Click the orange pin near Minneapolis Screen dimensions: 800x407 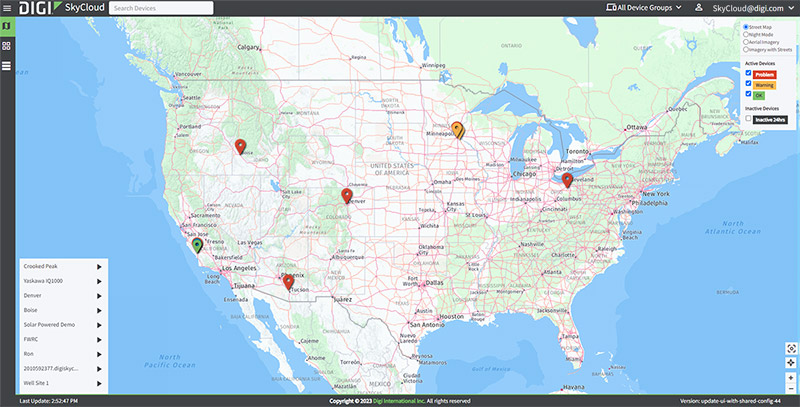(x=457, y=130)
